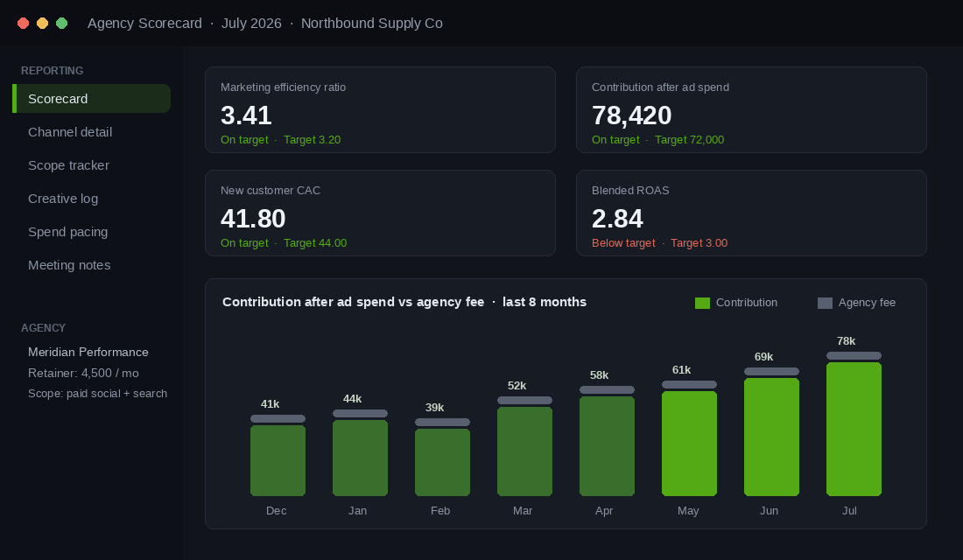This screenshot has width=963, height=560.
Task: Click the yellow minimize window button
Action: click(42, 24)
